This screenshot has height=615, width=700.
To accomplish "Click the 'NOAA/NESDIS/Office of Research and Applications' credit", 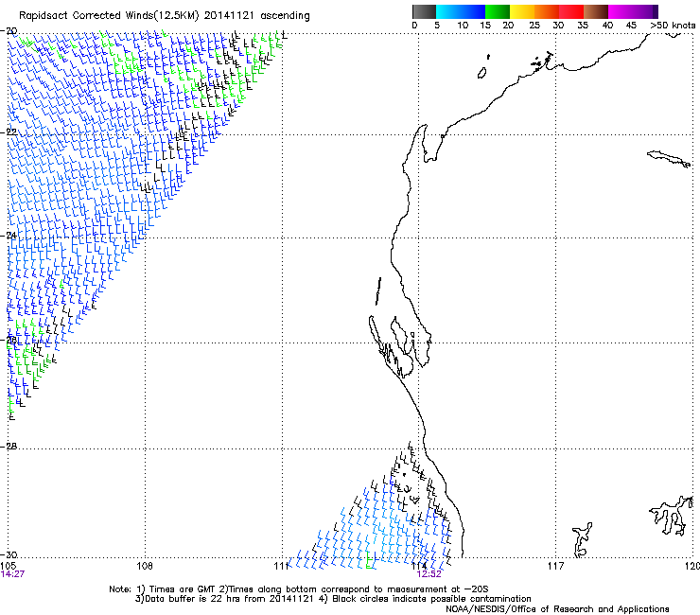I will click(557, 609).
